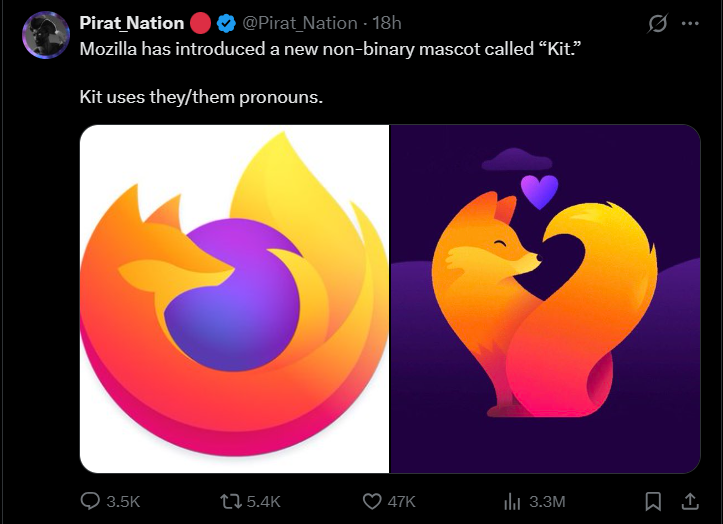The height and width of the screenshot is (524, 723).
Task: Click the share upload icon
Action: click(x=689, y=501)
